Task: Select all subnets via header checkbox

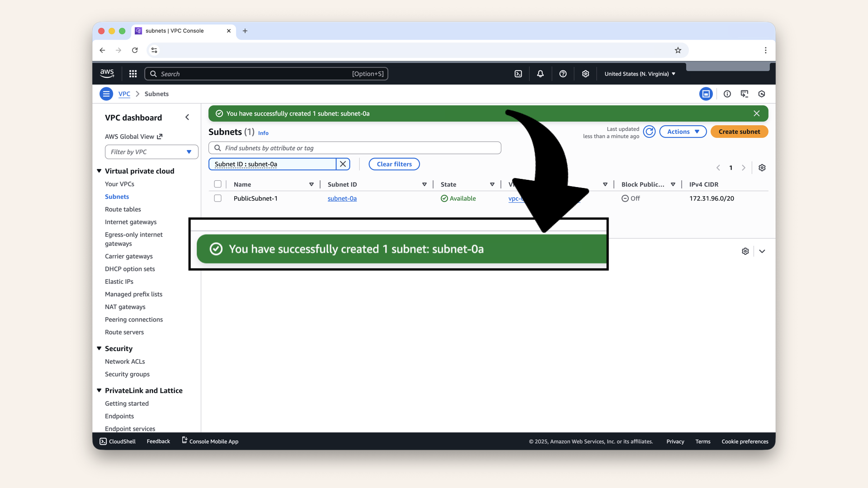Action: [x=218, y=184]
